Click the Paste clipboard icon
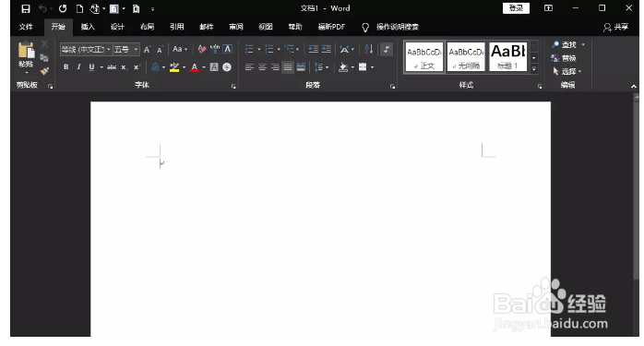The width and height of the screenshot is (644, 346). point(26,51)
